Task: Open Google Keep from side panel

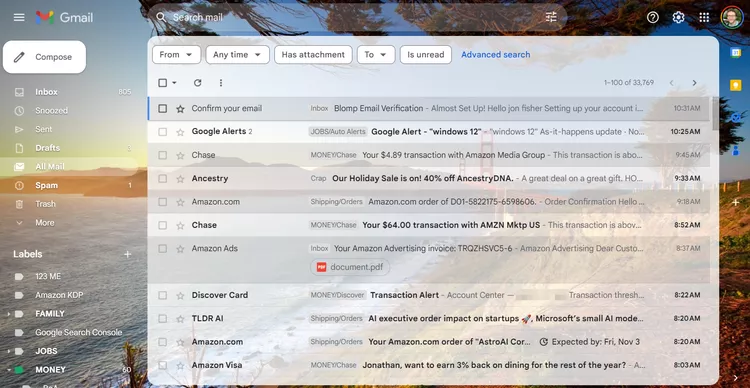Action: [735, 85]
